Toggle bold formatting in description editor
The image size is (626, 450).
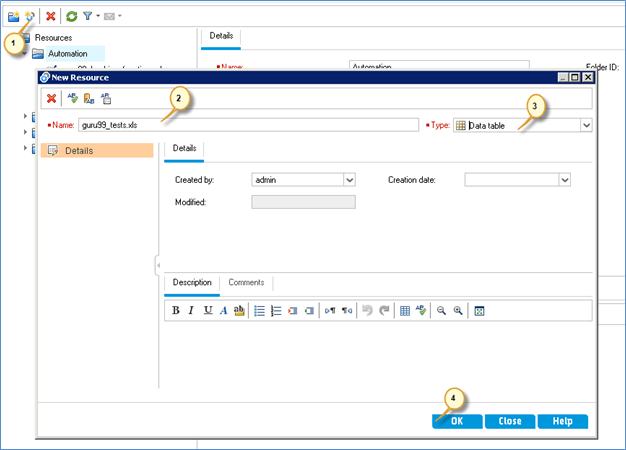tap(175, 311)
